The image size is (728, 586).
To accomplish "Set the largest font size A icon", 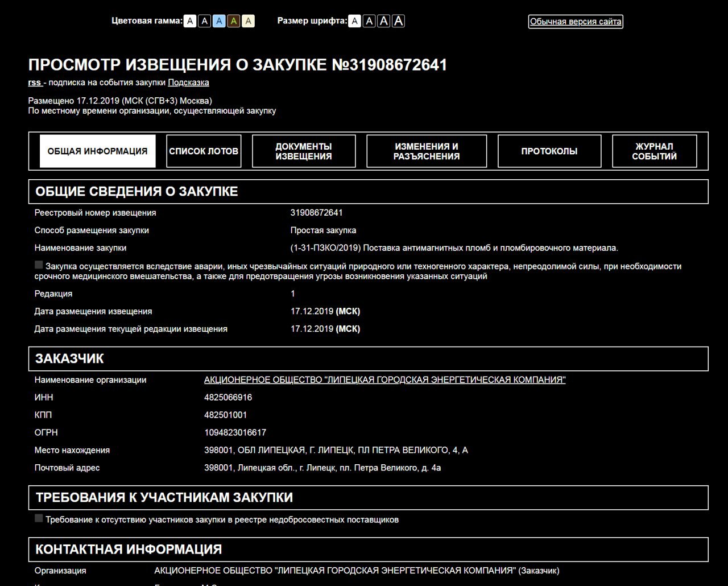I will tap(399, 22).
